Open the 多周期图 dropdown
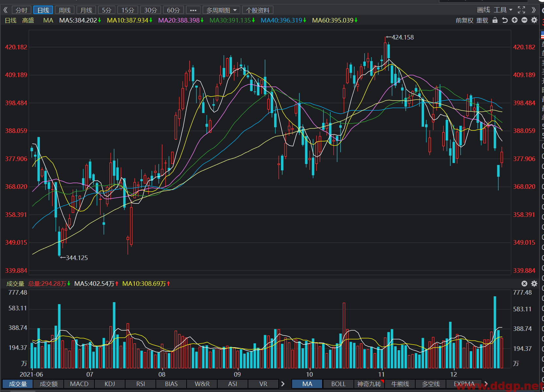The width and height of the screenshot is (544, 392). (x=222, y=10)
